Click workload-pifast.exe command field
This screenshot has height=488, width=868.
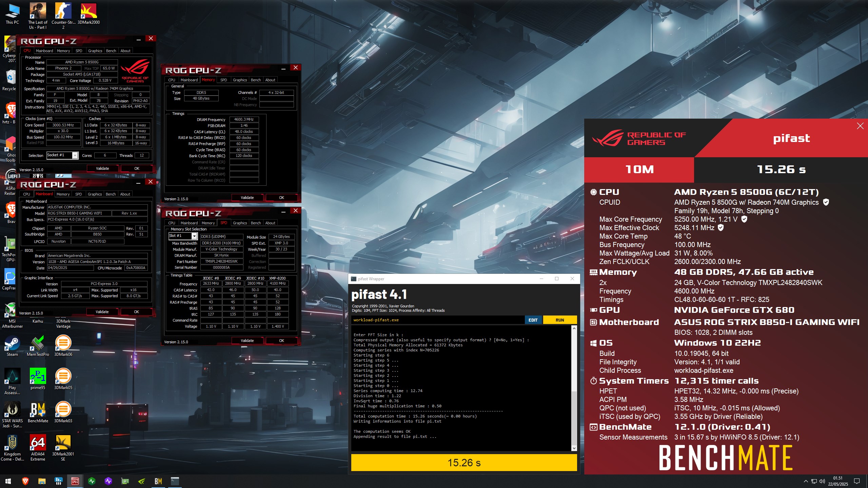pyautogui.click(x=438, y=320)
